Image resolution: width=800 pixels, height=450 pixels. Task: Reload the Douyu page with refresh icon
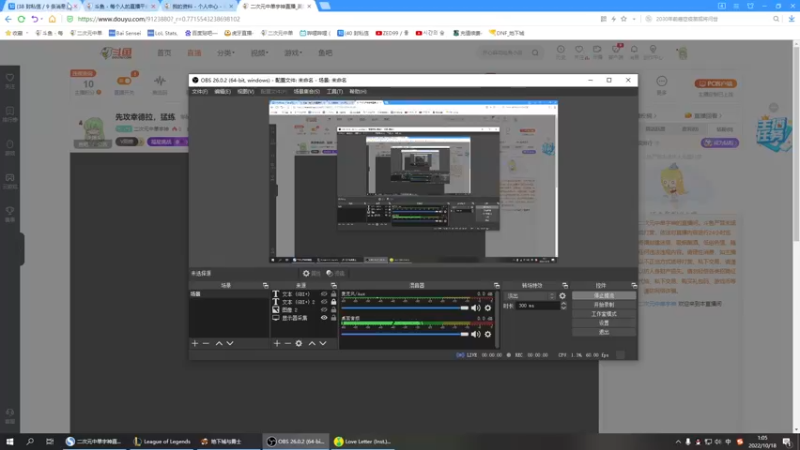point(21,19)
